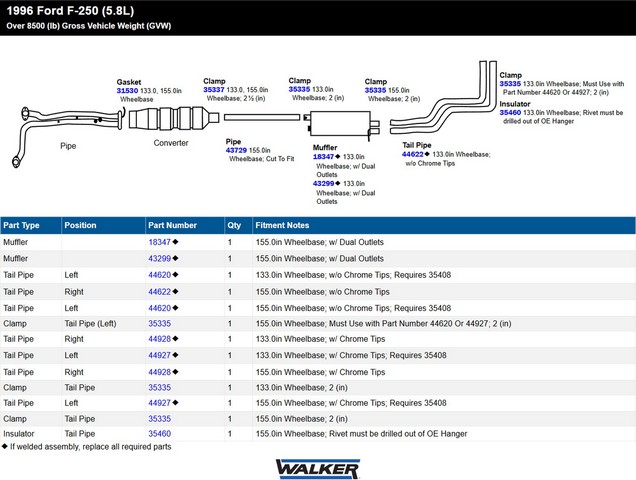Click the catalytic converter drawing in the diagram
The image size is (636, 480).
[174, 118]
